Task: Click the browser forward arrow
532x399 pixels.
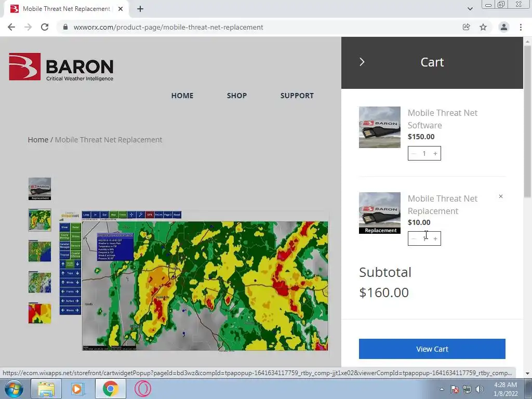Action: pyautogui.click(x=28, y=27)
